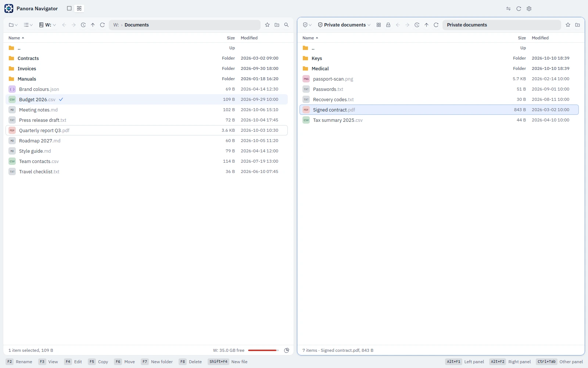Select Quarterly report Q3.pdf file
Screen dimensions: 588x368
pos(147,130)
